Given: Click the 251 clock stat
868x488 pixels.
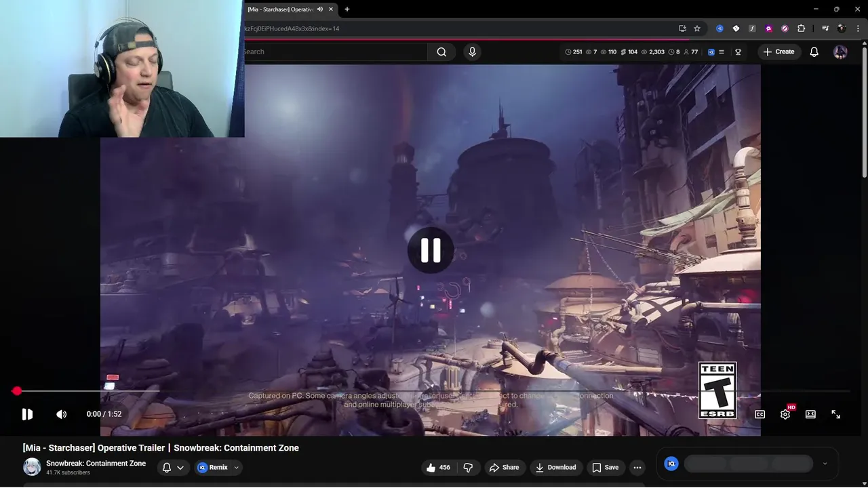Looking at the screenshot, I should tap(574, 52).
